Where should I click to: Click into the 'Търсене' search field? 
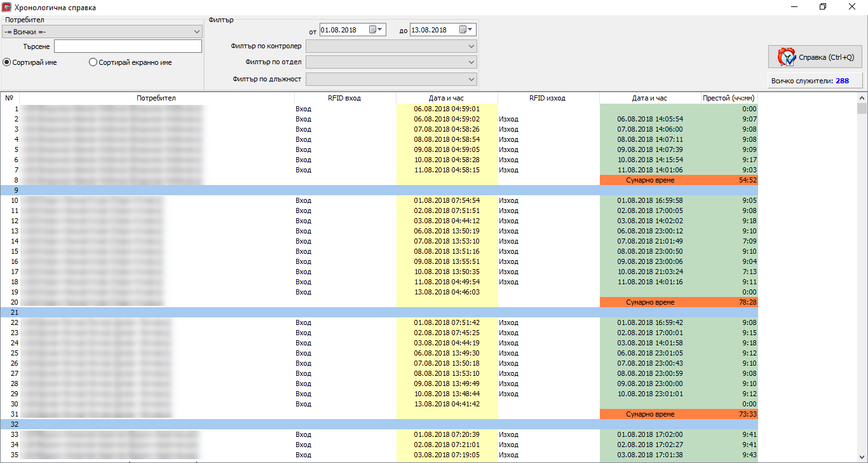pyautogui.click(x=128, y=46)
